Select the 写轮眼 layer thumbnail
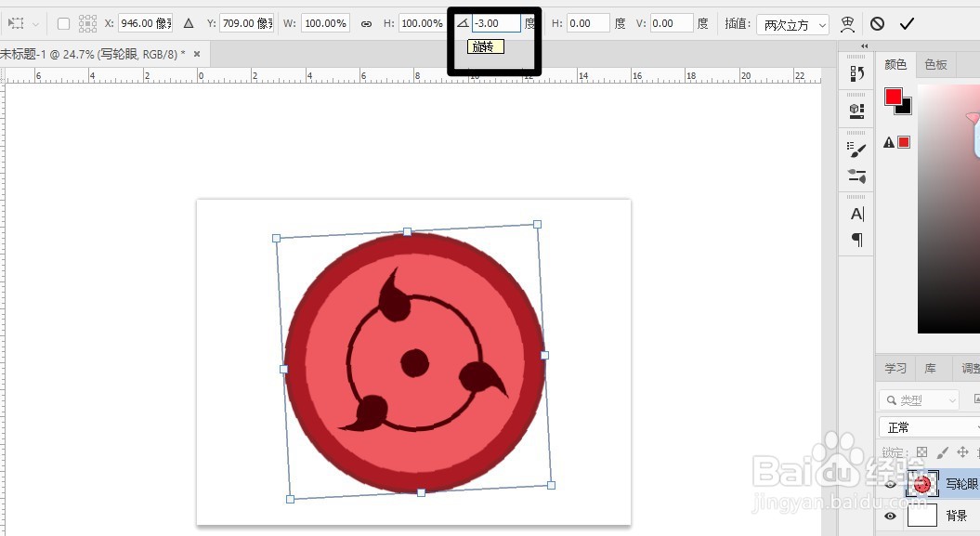 (x=922, y=484)
